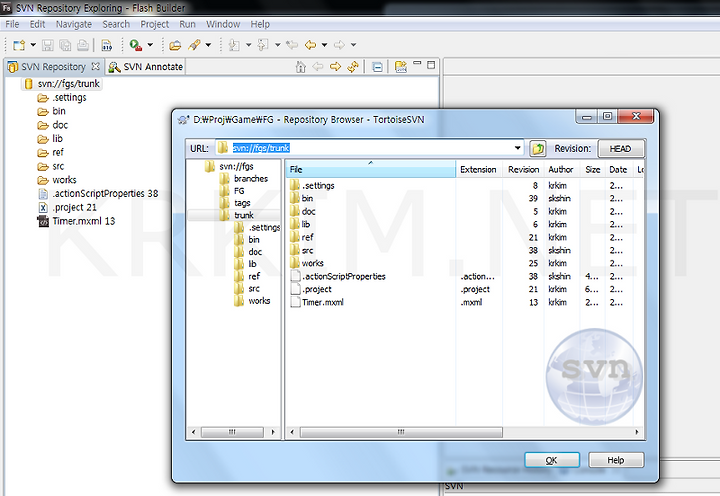Select Timer.mxml 13 in Flash Builder tree
720x496 pixels.
click(x=84, y=221)
